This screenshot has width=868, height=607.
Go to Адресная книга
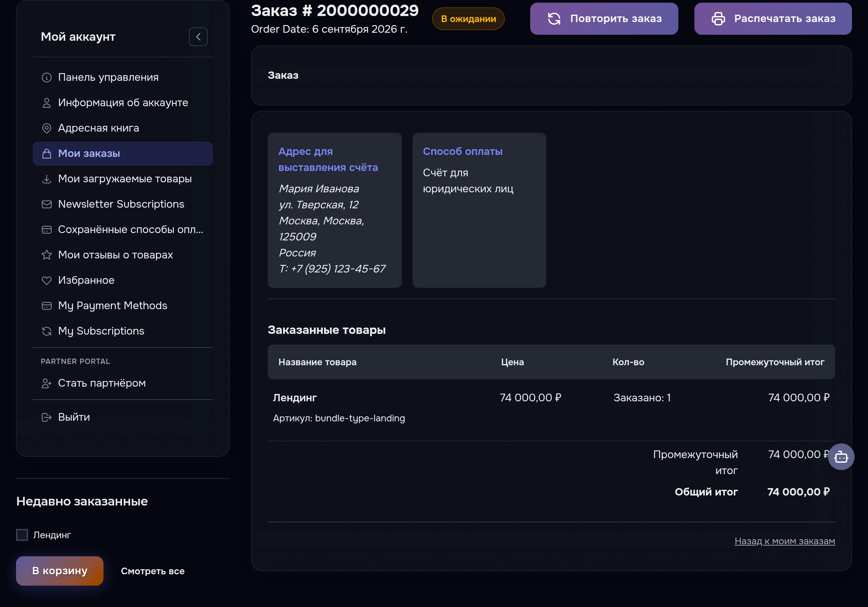point(123,128)
